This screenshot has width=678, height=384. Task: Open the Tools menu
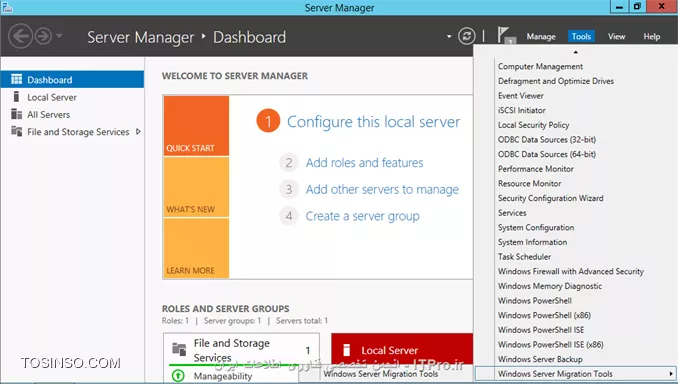tap(581, 37)
